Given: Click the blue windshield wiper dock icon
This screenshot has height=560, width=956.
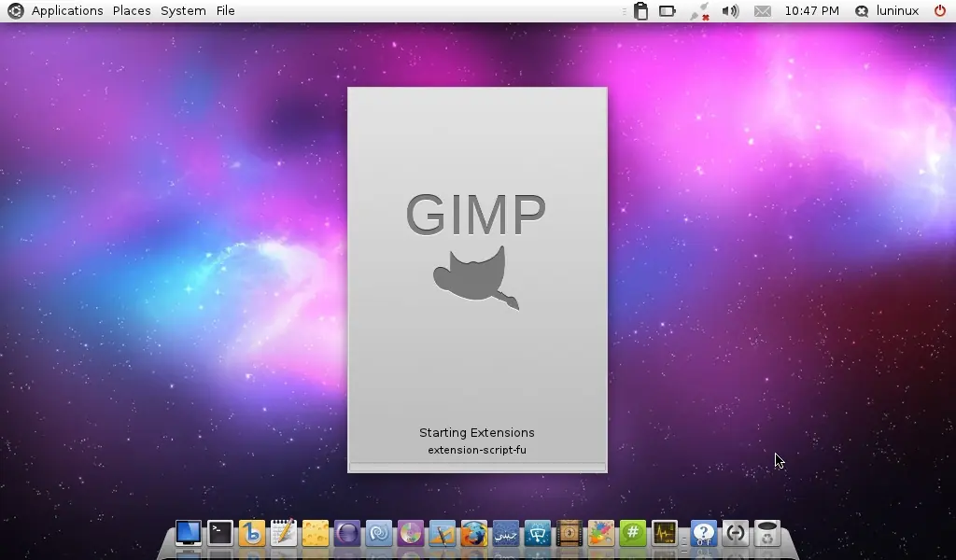Looking at the screenshot, I should (537, 533).
